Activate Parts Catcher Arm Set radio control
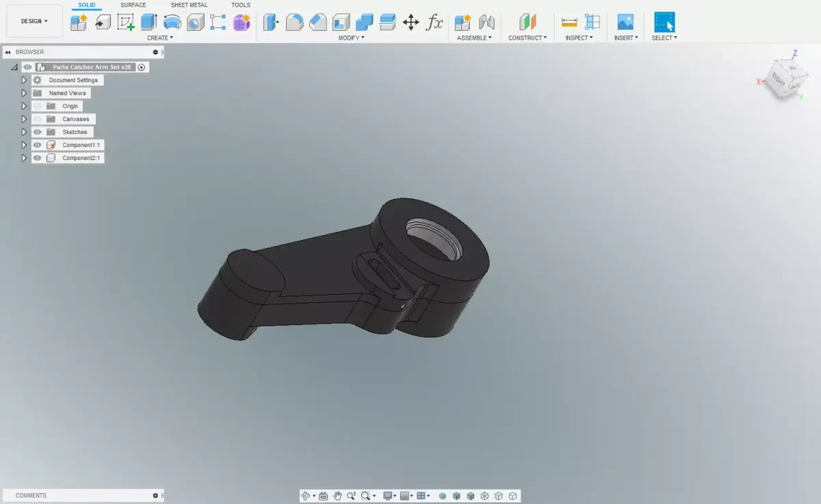The height and width of the screenshot is (504, 821). tap(141, 67)
